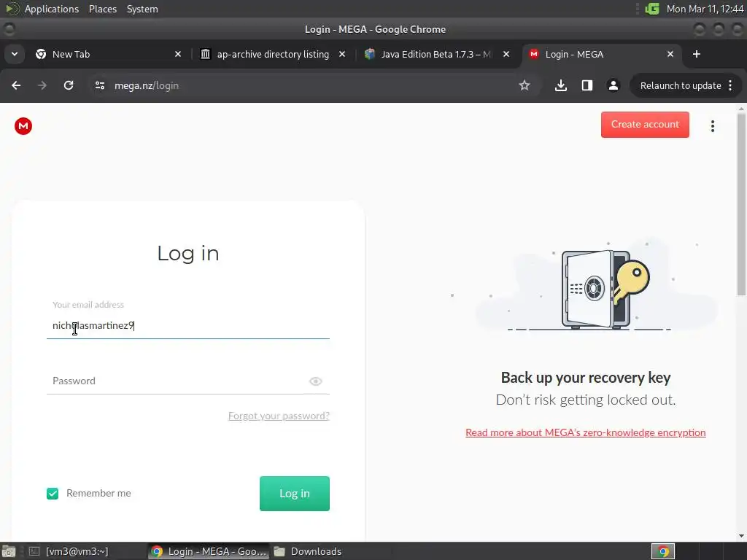Screen dimensions: 747x560
Task: Click the Chrome window title bar menu icon
Action: 9,29
